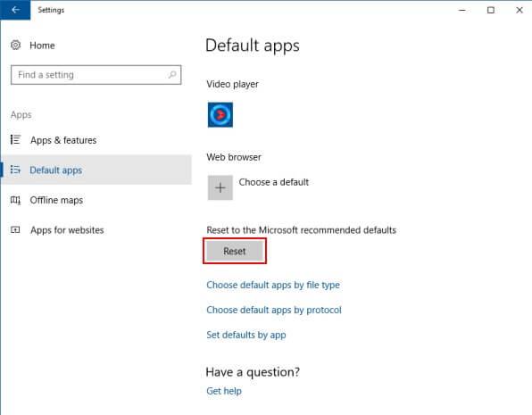Click the Apps for websites icon
The height and width of the screenshot is (415, 532).
(15, 229)
